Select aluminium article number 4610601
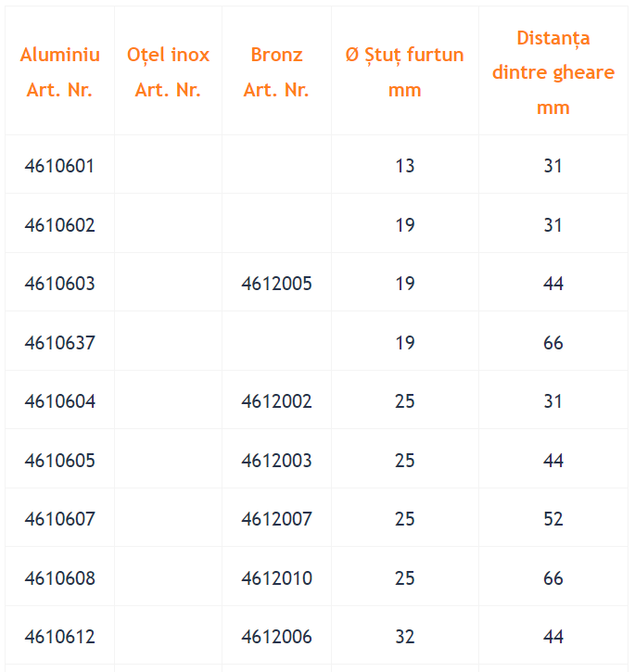The width and height of the screenshot is (635, 672). pyautogui.click(x=59, y=166)
